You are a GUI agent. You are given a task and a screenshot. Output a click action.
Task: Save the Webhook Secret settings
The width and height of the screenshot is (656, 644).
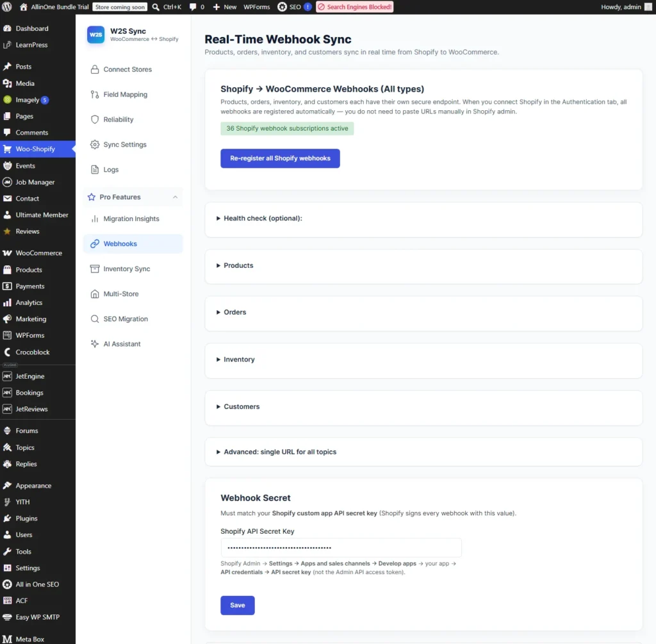pos(237,605)
